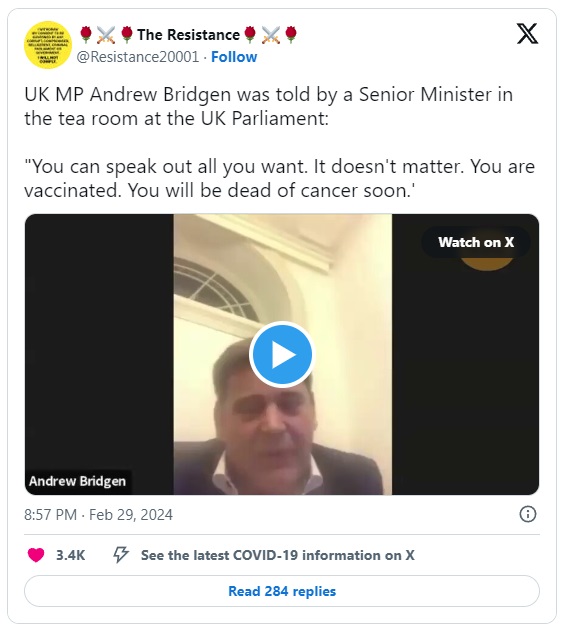Image resolution: width=565 pixels, height=634 pixels.
Task: Click the Andrew Bridgen video caption label
Action: [78, 481]
